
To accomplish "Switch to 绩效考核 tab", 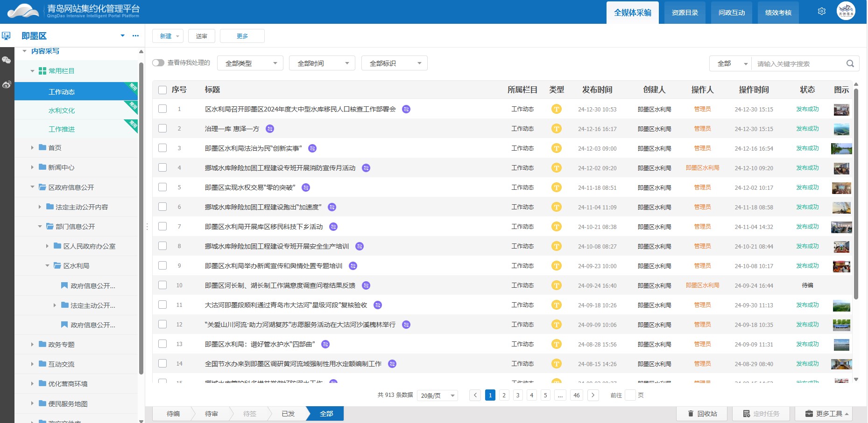I will point(778,13).
